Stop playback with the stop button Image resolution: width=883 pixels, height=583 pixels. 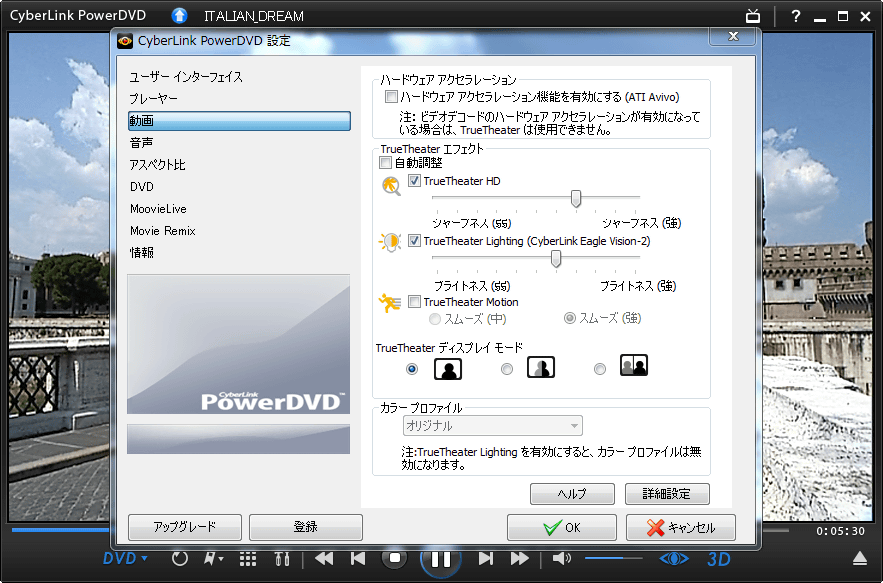[x=394, y=558]
